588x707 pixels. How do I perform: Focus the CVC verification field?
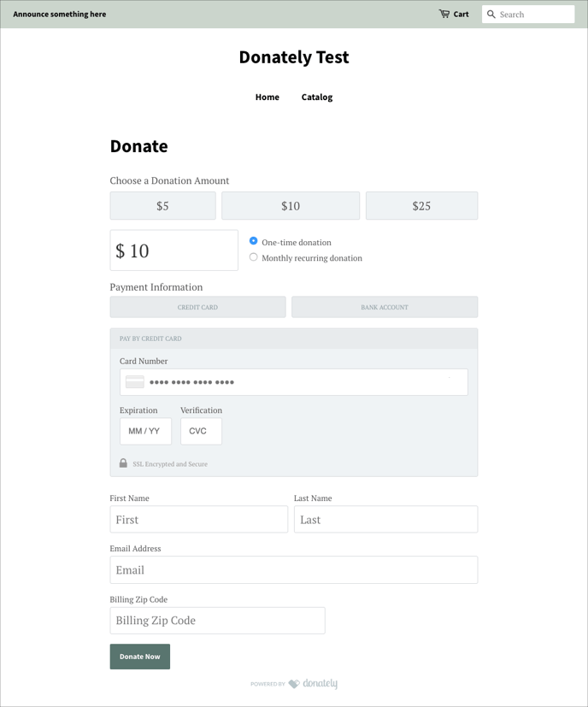point(201,431)
